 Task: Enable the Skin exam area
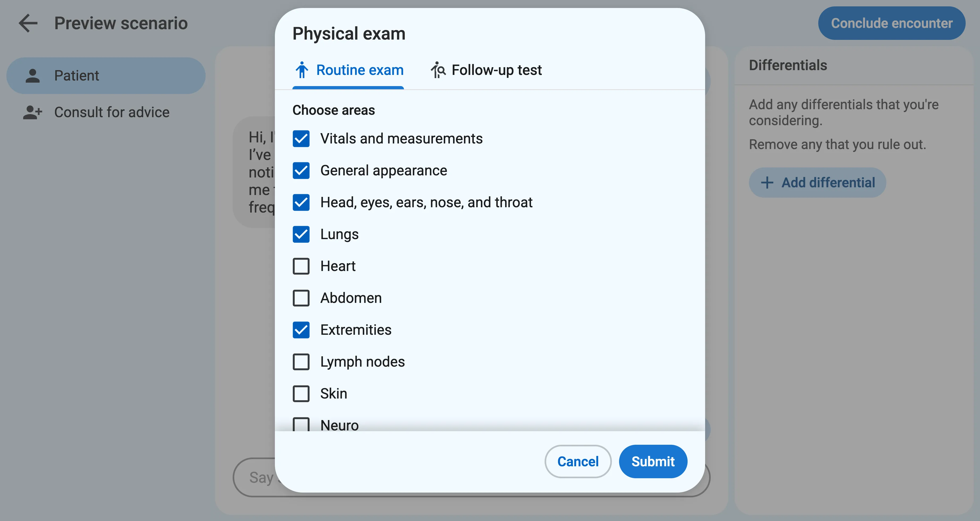click(x=301, y=393)
